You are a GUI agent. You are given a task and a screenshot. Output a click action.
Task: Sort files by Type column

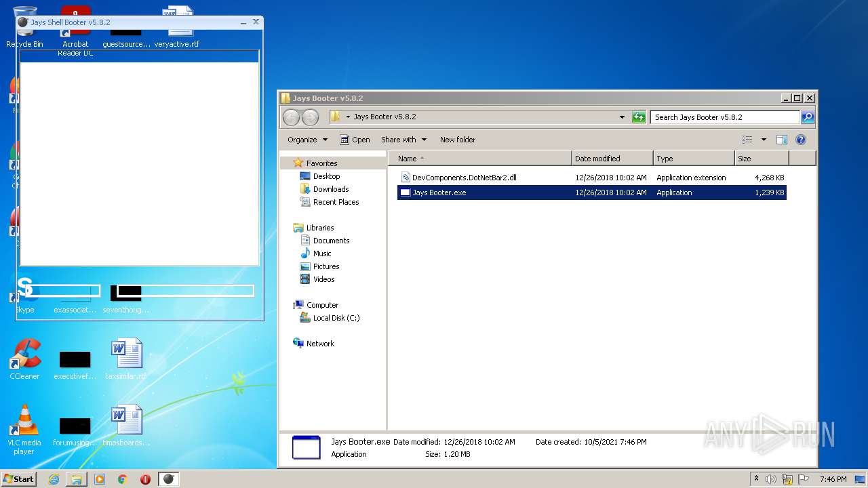pyautogui.click(x=694, y=159)
